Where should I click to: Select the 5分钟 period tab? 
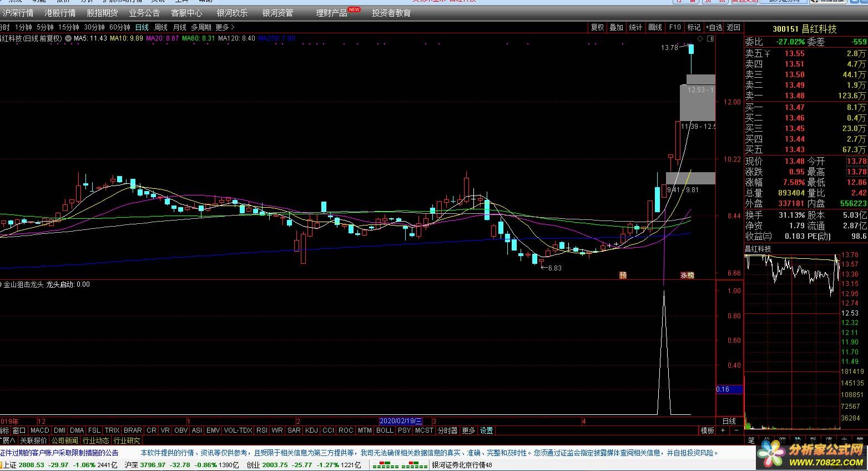45,27
